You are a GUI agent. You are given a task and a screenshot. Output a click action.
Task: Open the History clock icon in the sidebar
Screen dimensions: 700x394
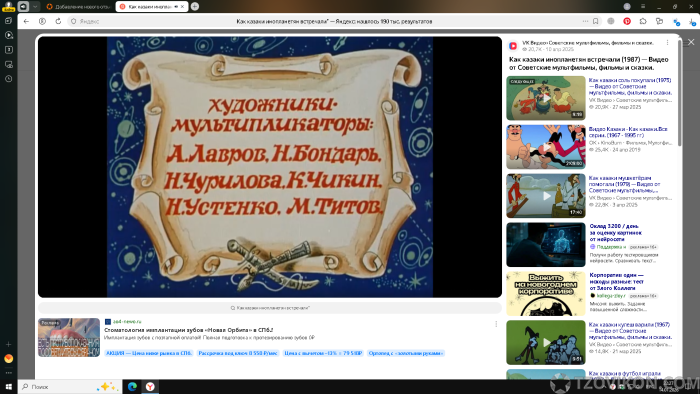(8, 79)
